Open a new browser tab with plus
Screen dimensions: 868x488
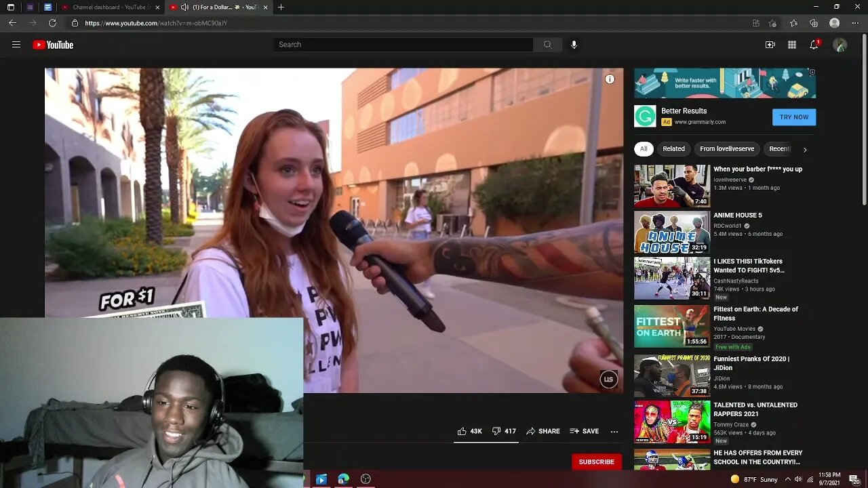coord(281,7)
